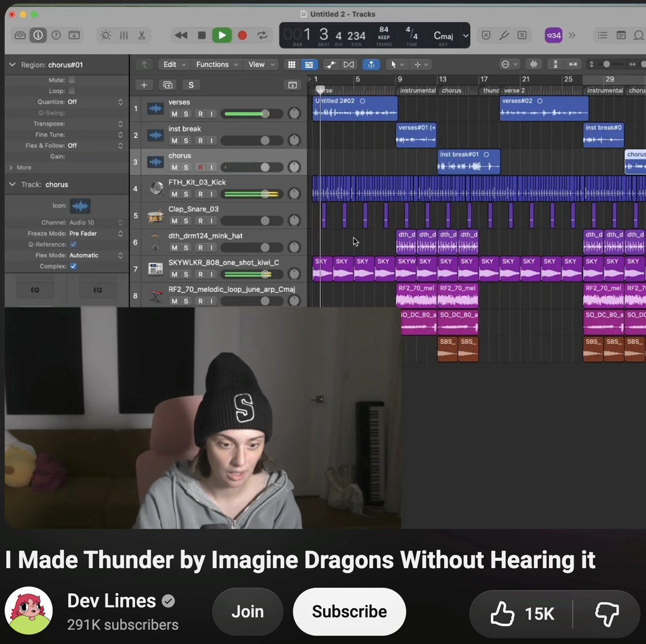Switch to grid view icon in tracks toolbar

pyautogui.click(x=292, y=65)
